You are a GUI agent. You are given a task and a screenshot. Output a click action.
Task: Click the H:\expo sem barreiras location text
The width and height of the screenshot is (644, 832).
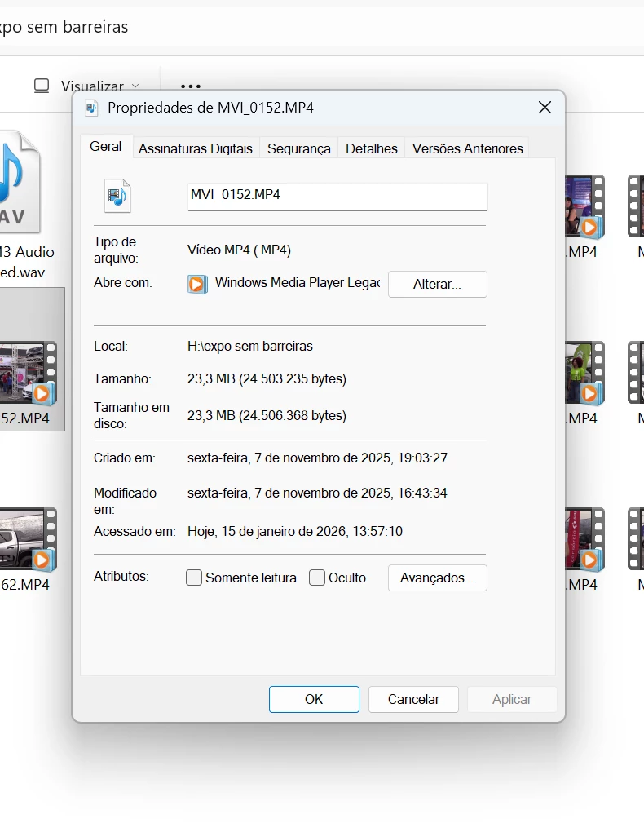(249, 346)
